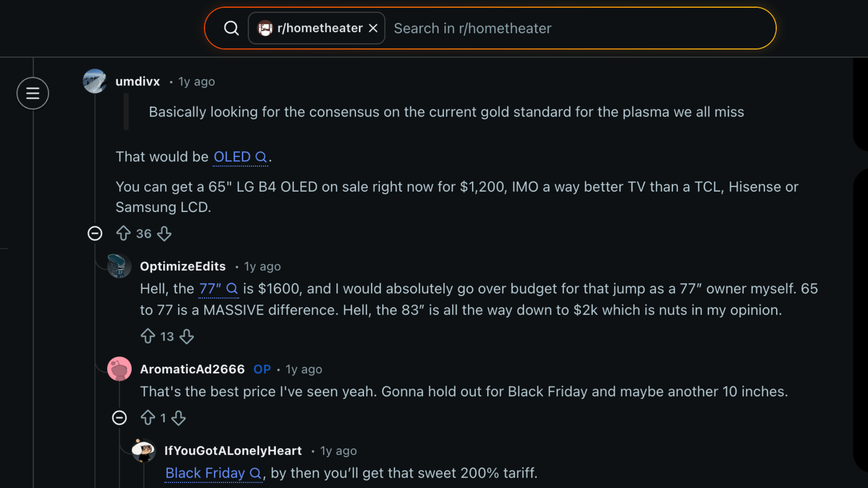Collapse umdivx's comment thread
868x488 pixels.
(94, 234)
